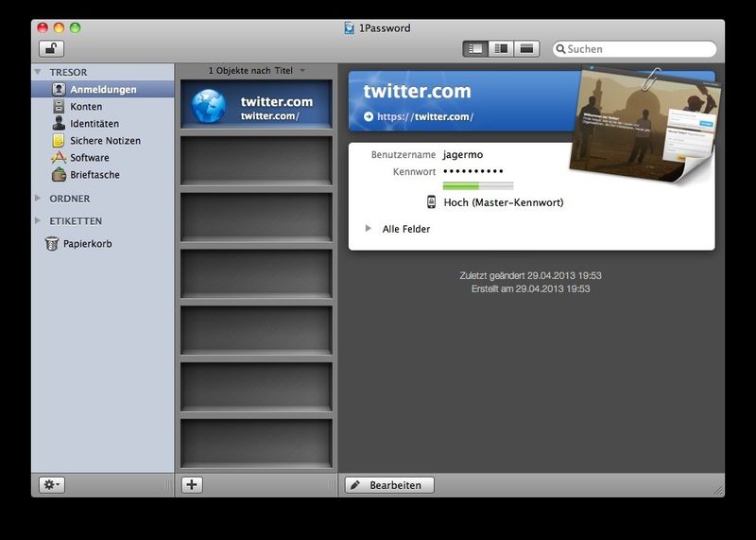Expand the ORDNER section
The image size is (756, 540).
coord(38,199)
